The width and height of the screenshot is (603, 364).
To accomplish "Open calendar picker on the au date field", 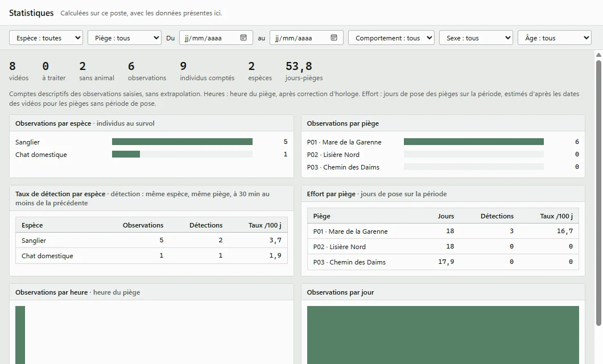I will pyautogui.click(x=334, y=38).
